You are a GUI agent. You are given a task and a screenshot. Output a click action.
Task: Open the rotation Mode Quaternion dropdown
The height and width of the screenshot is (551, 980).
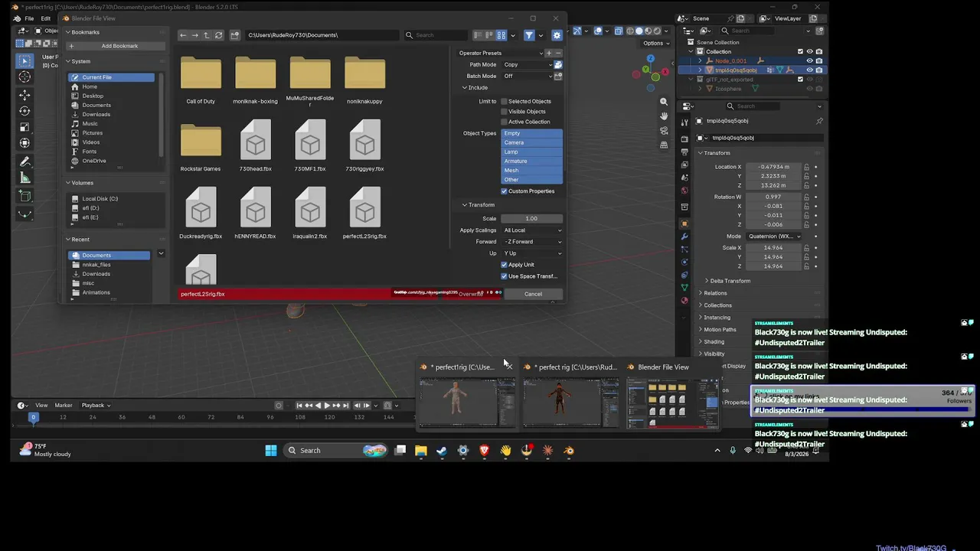click(774, 236)
